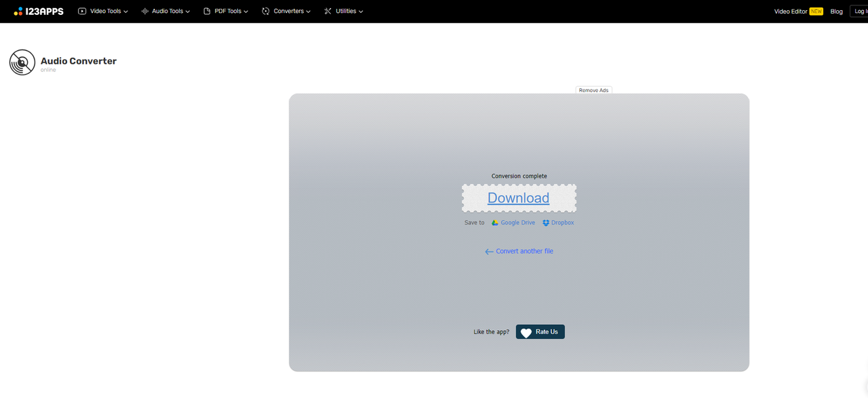Click the Audio Tools waveform icon
Image resolution: width=868 pixels, height=398 pixels.
point(144,11)
